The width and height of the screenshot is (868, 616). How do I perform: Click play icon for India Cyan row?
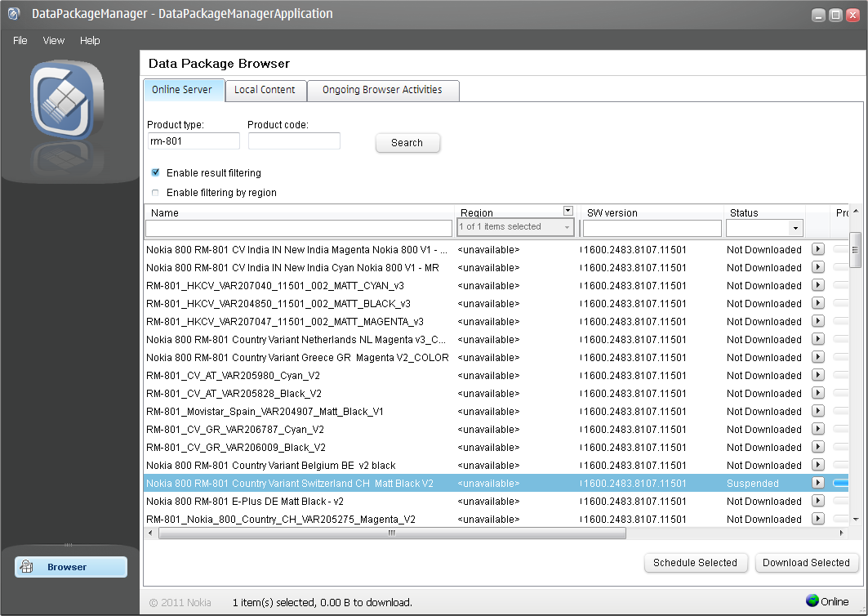pyautogui.click(x=817, y=267)
